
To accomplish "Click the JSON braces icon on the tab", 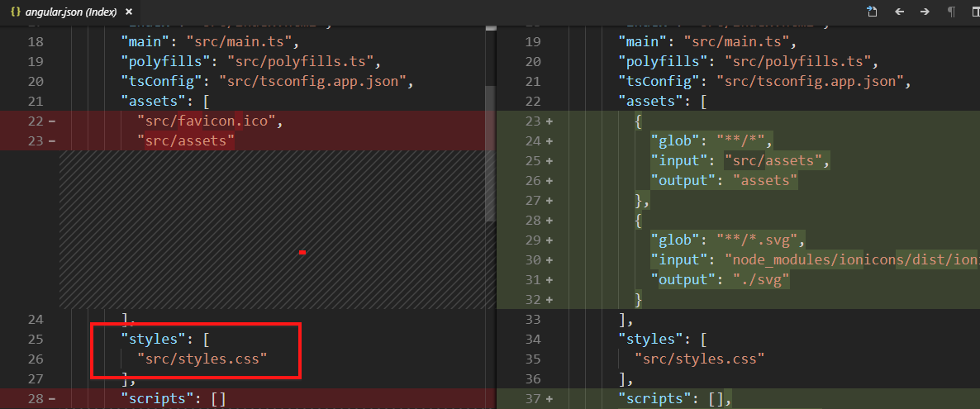I will click(15, 12).
